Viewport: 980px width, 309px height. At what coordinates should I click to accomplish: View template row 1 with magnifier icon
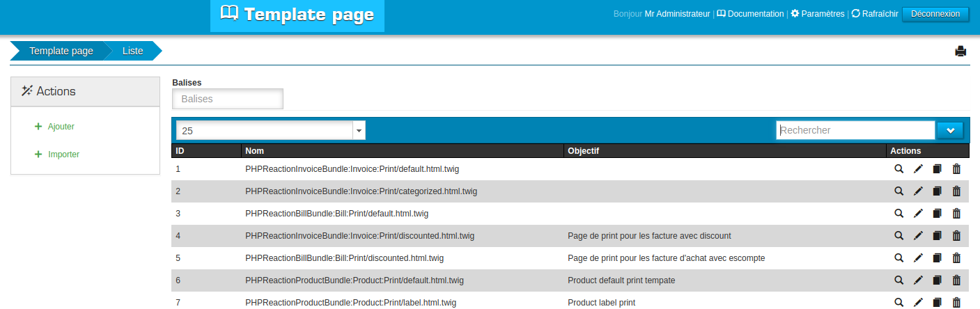tap(899, 169)
